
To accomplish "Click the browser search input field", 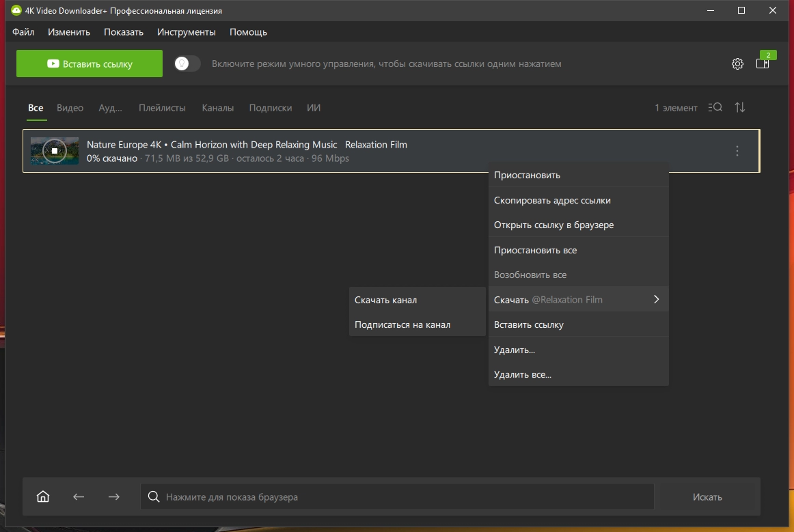I will coord(396,497).
